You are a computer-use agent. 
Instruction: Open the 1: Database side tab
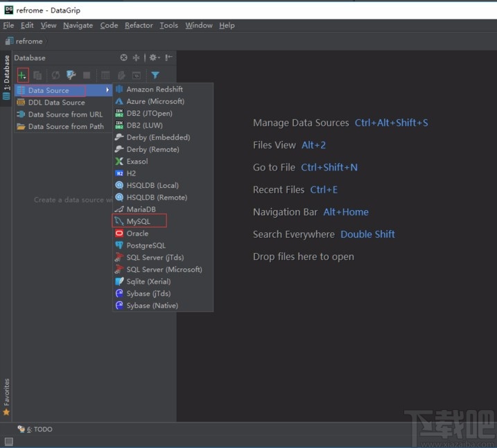point(6,78)
